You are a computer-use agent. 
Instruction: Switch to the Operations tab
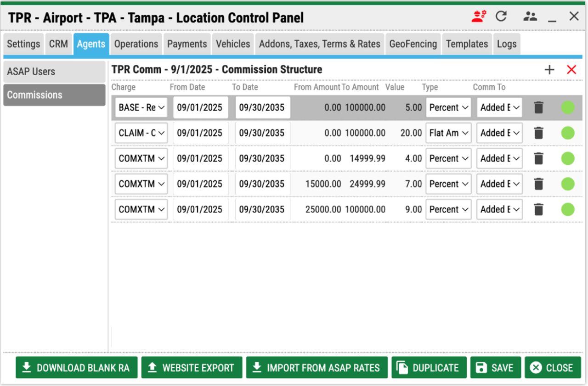136,44
